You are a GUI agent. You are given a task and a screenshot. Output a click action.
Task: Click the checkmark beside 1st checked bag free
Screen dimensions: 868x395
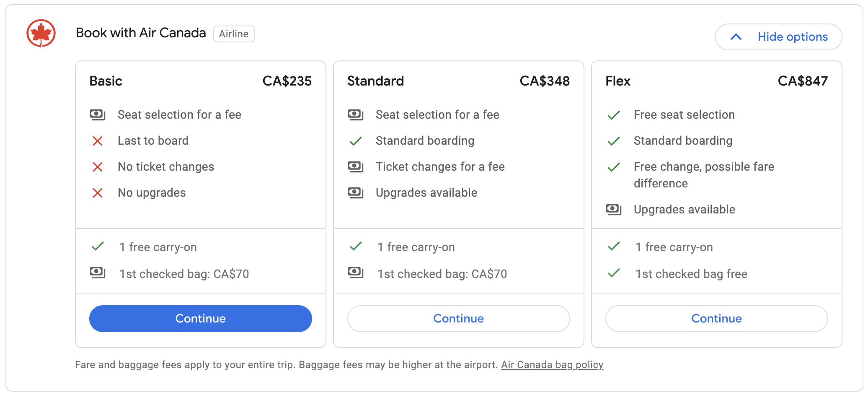coord(614,273)
